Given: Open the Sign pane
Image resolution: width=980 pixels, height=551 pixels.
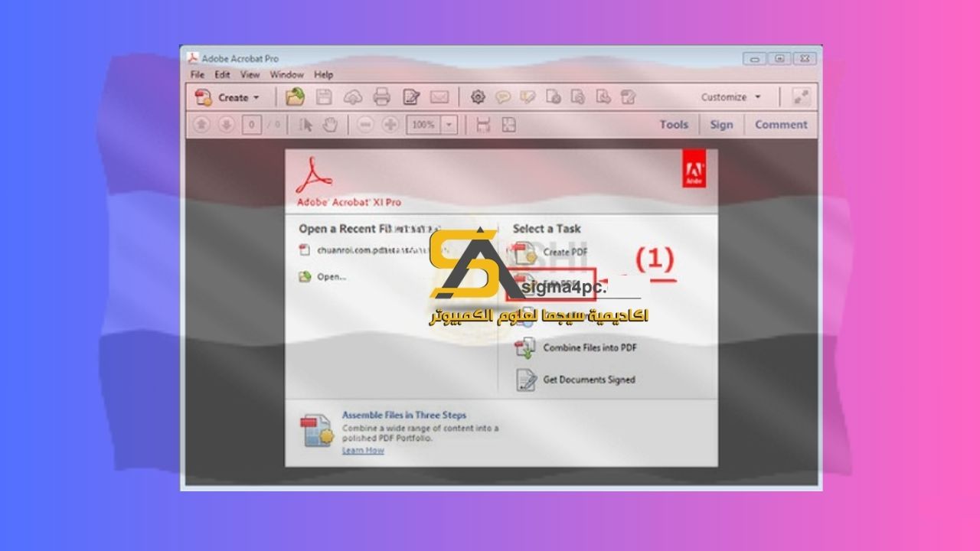Looking at the screenshot, I should coord(721,125).
